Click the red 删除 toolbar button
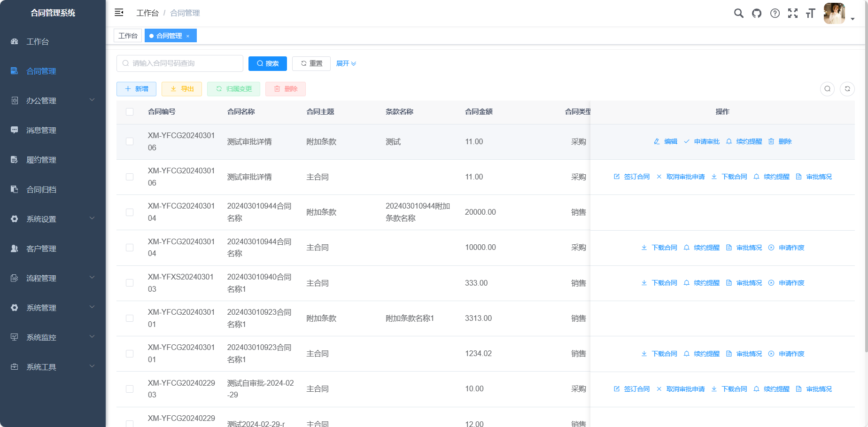This screenshot has height=427, width=868. tap(286, 89)
